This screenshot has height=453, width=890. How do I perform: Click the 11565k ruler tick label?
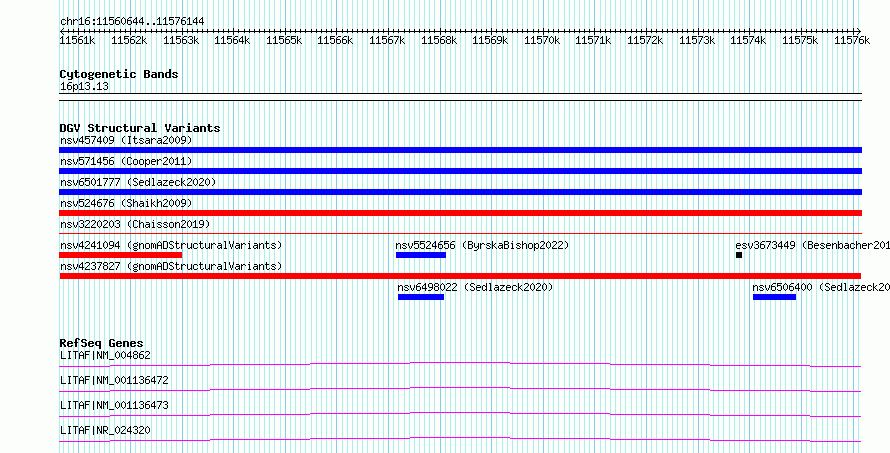point(284,40)
